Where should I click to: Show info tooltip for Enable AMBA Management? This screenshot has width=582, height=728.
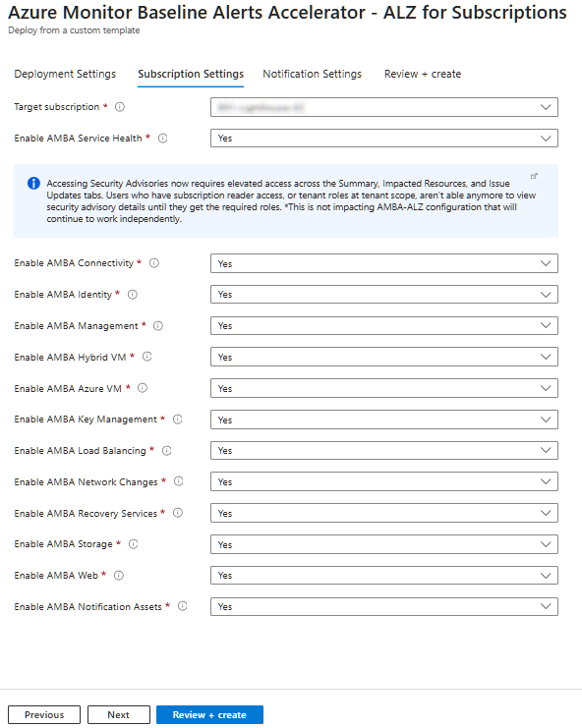(x=158, y=326)
